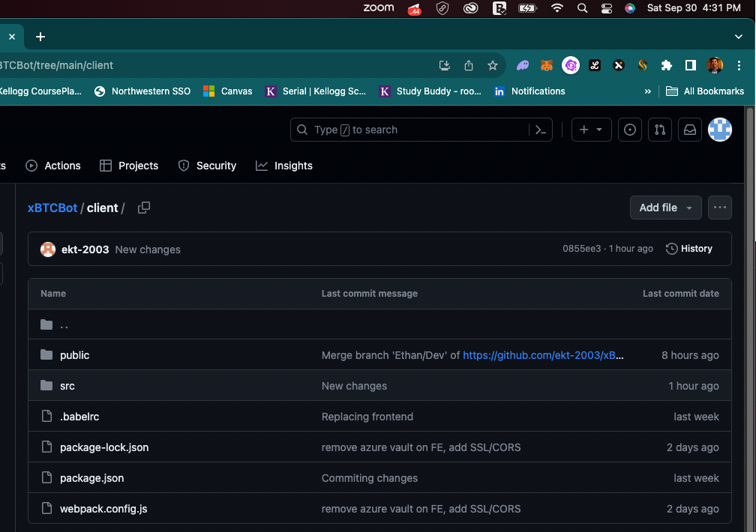
Task: Open package-lock.json's remove azure vault commit
Action: (x=421, y=447)
